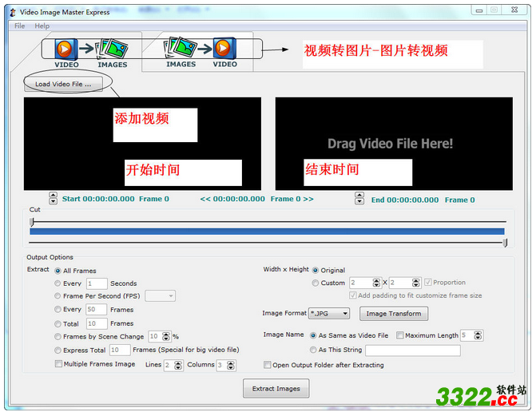
Task: Minimize the Video Image Master Express window
Action: coord(479,10)
